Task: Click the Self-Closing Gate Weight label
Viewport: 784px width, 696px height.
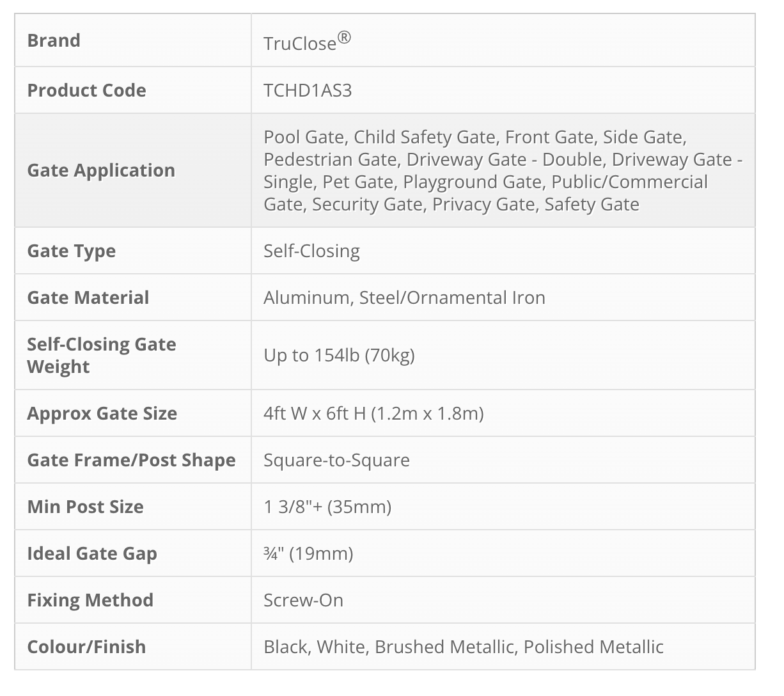Action: (x=102, y=355)
